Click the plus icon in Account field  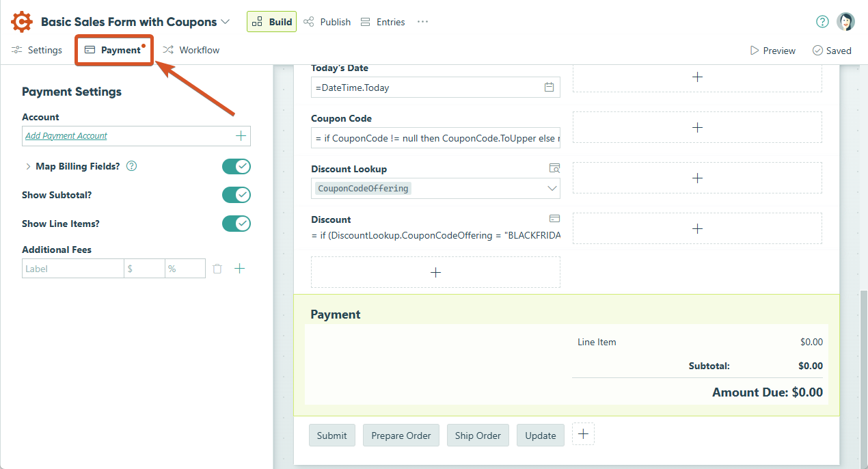tap(241, 136)
